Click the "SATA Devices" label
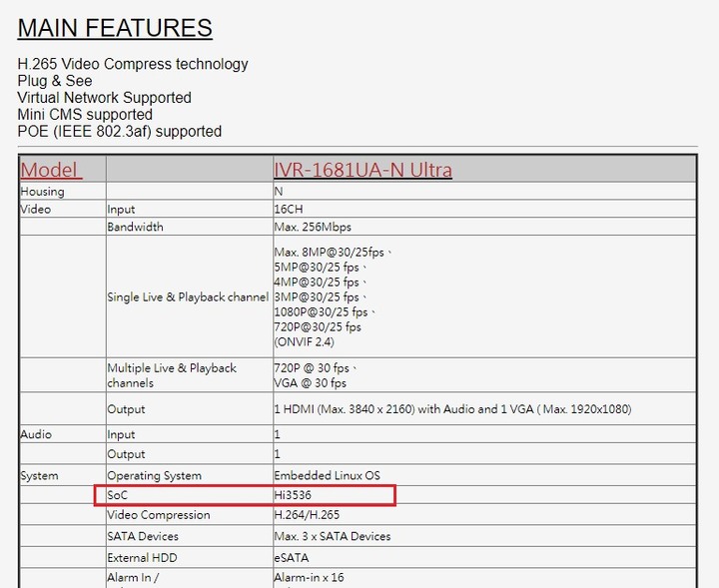This screenshot has width=719, height=588. click(143, 537)
